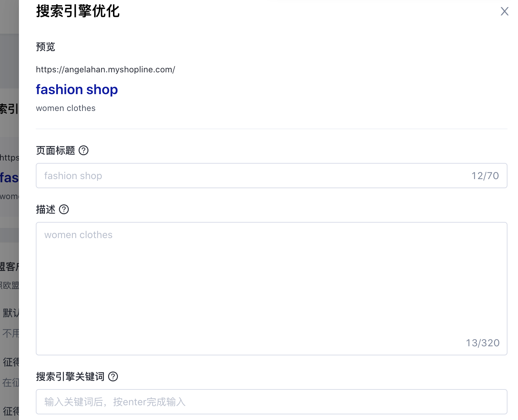Click the help icon beside 页面标题

click(84, 150)
